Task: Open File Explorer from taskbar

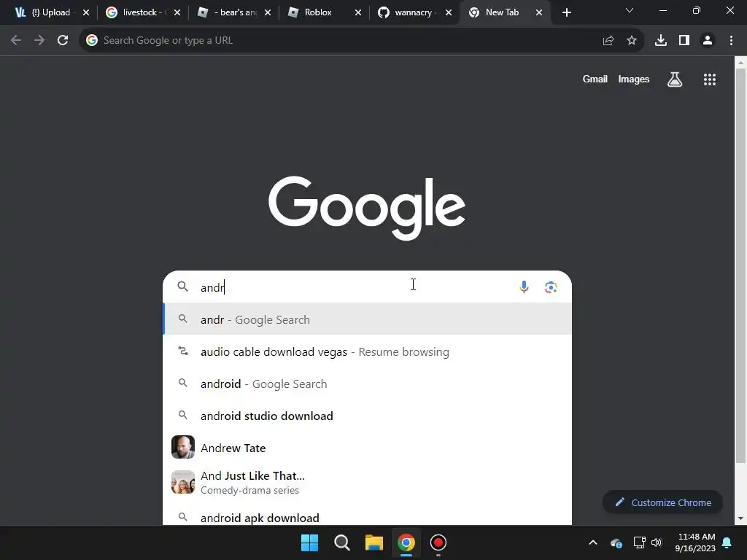Action: tap(374, 542)
